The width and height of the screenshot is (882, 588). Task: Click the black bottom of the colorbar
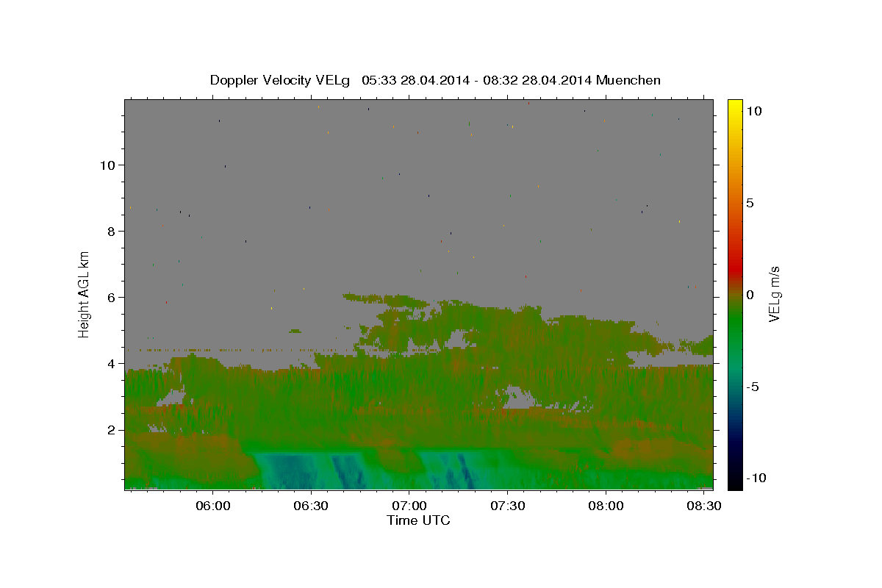[735, 484]
